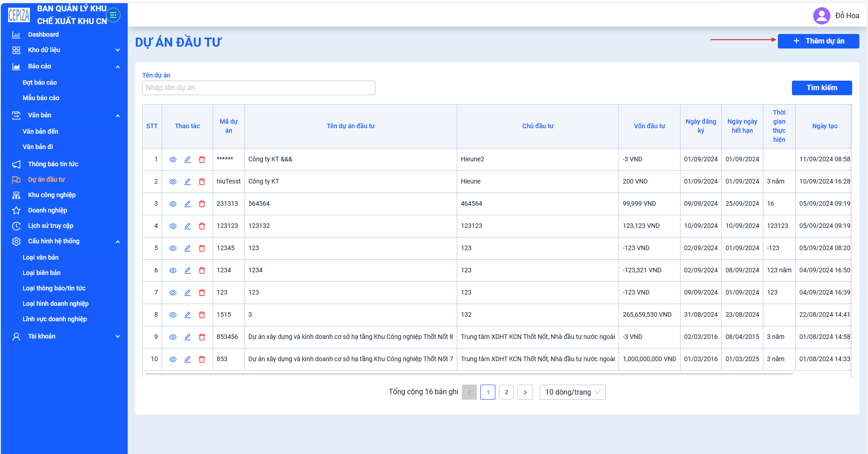The image size is (868, 454).
Task: View project 853456 via eye icon
Action: (173, 337)
